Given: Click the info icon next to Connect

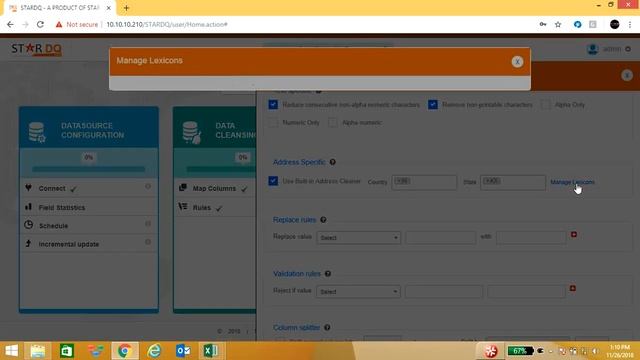Looking at the screenshot, I should 148,186.
